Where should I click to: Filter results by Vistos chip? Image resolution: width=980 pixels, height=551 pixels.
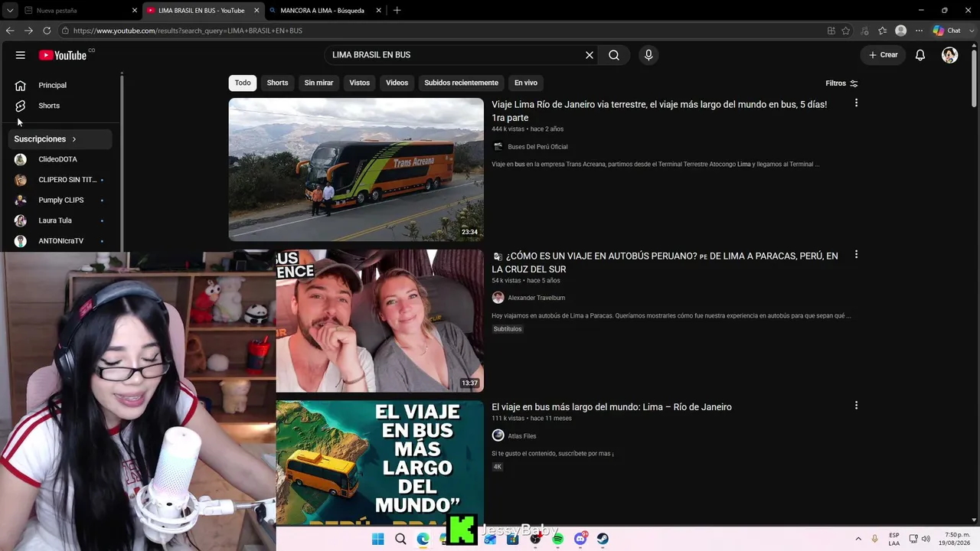tap(359, 83)
